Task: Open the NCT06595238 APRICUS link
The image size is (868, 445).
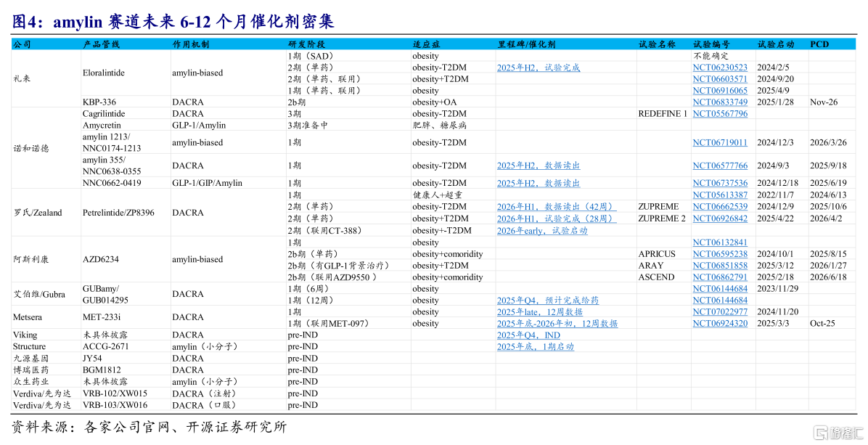Action: (720, 254)
